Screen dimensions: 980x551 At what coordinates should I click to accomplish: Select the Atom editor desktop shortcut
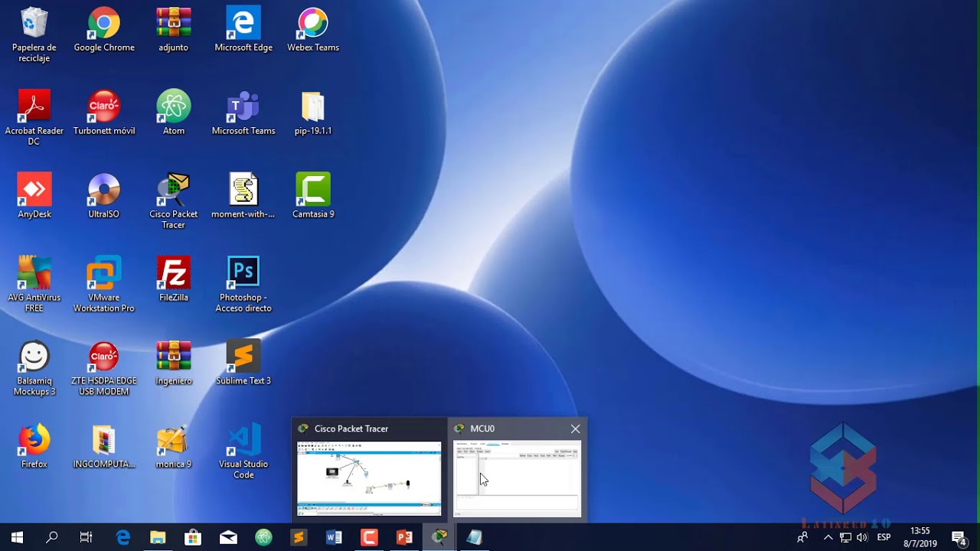coord(174,113)
